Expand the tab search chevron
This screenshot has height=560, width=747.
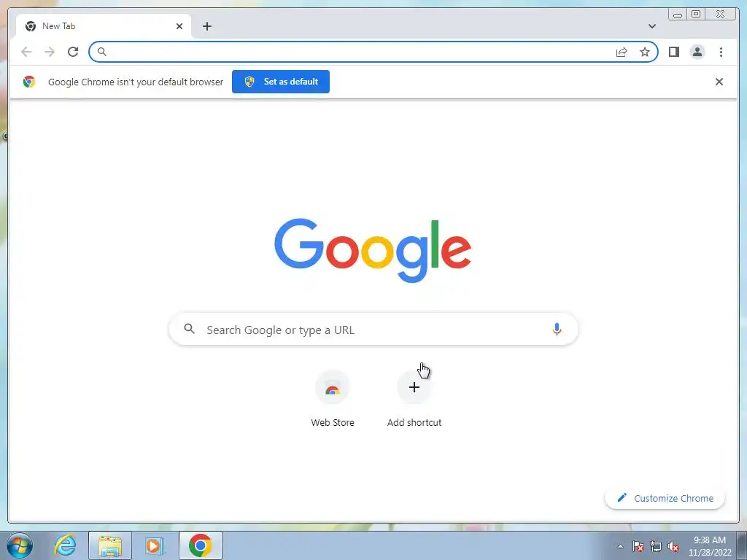pos(651,26)
